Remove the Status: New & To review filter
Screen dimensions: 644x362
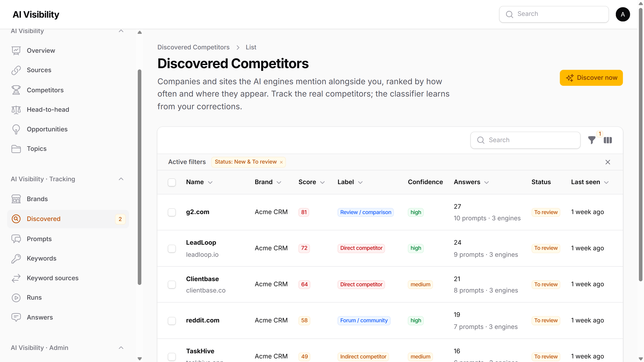coord(281,162)
